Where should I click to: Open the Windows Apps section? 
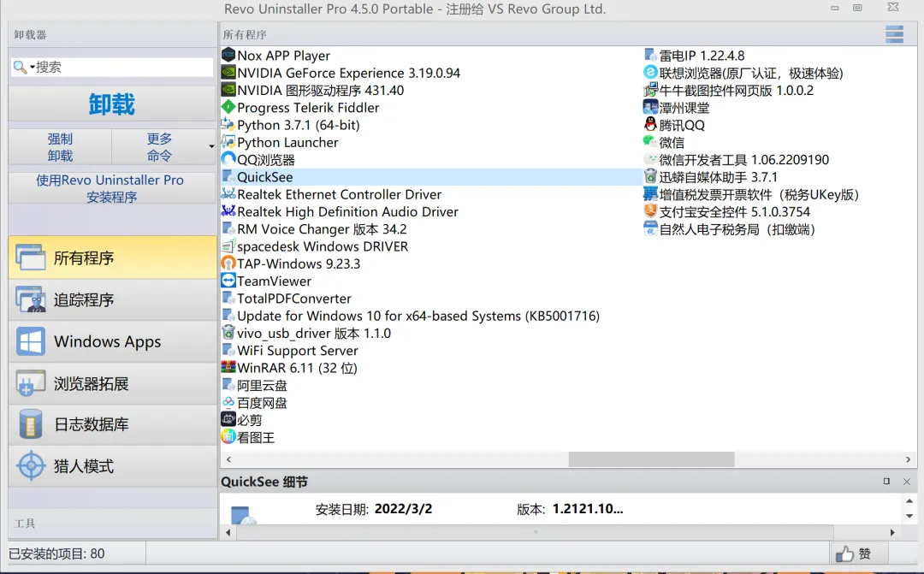click(113, 341)
